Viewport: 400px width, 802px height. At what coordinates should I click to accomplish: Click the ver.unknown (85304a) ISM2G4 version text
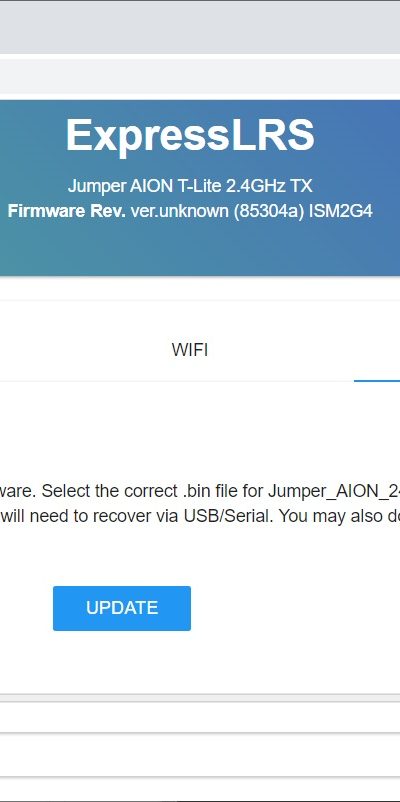pos(252,211)
